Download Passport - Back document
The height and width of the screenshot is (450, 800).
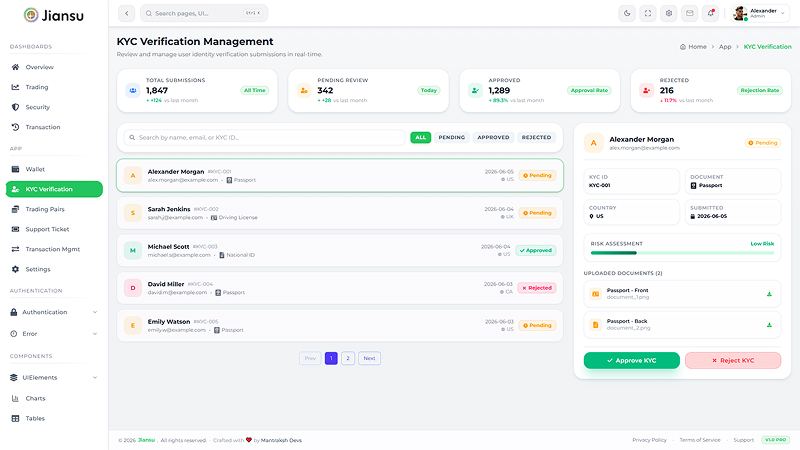click(769, 325)
